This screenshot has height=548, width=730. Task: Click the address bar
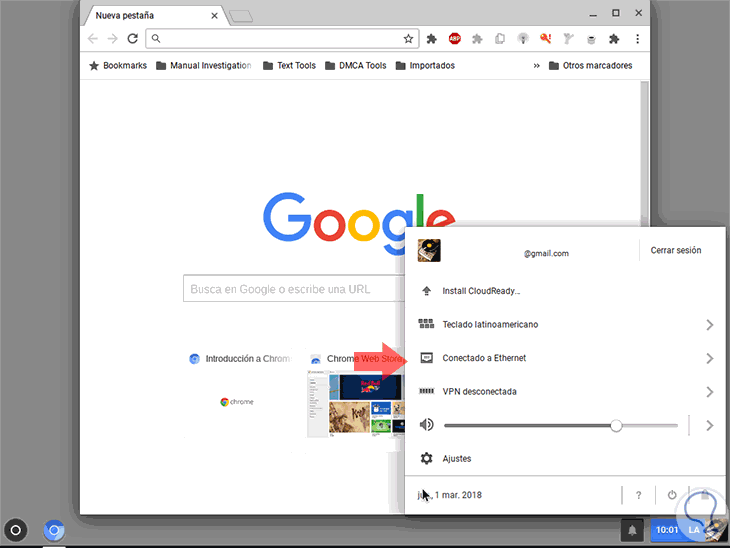281,39
